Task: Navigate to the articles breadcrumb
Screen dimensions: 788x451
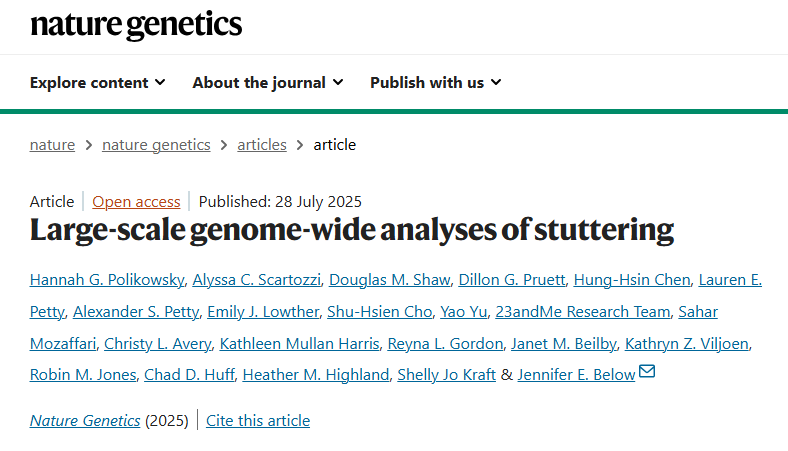Action: point(262,145)
